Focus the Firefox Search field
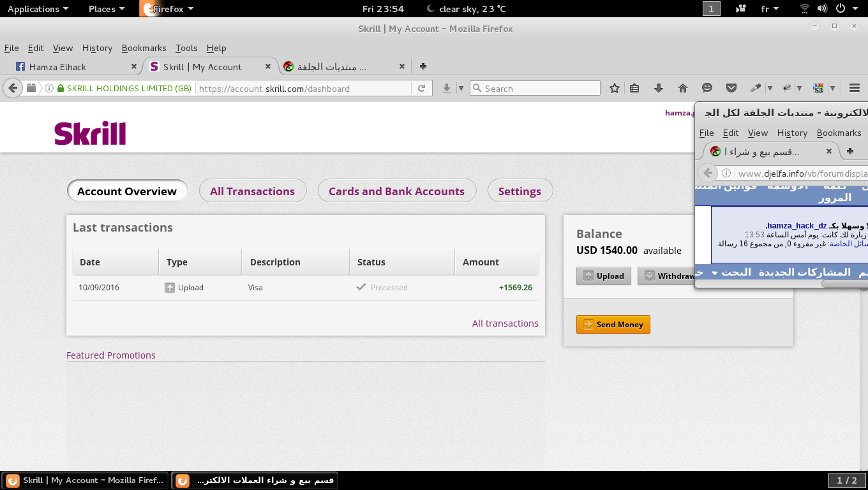Viewport: 868px width, 490px height. 535,89
